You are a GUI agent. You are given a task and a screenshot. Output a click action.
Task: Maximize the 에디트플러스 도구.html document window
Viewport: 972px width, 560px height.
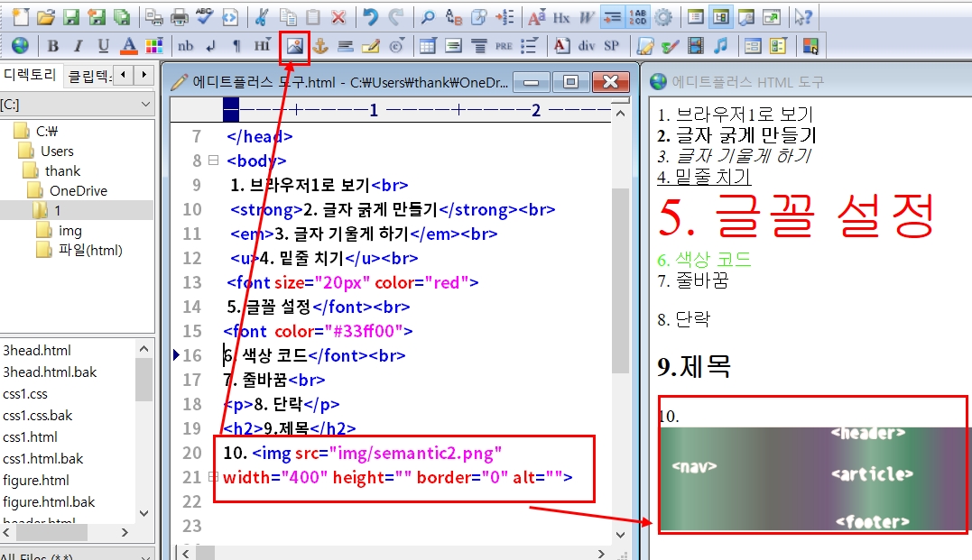coord(571,82)
